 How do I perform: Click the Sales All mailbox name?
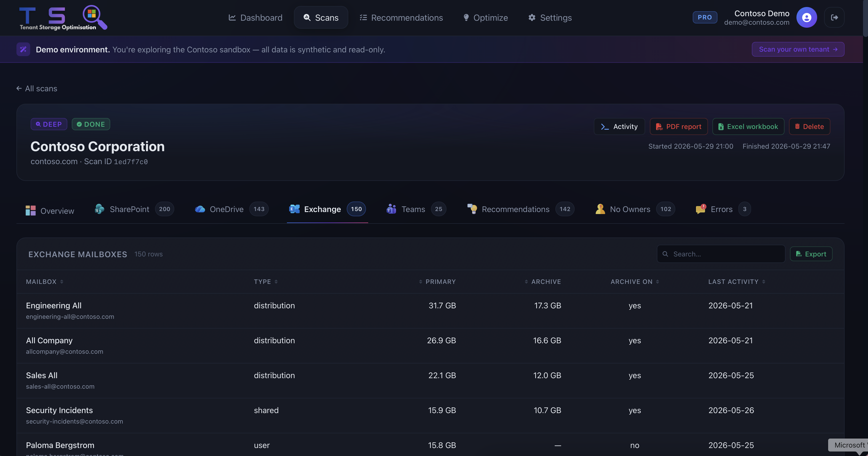pos(41,375)
